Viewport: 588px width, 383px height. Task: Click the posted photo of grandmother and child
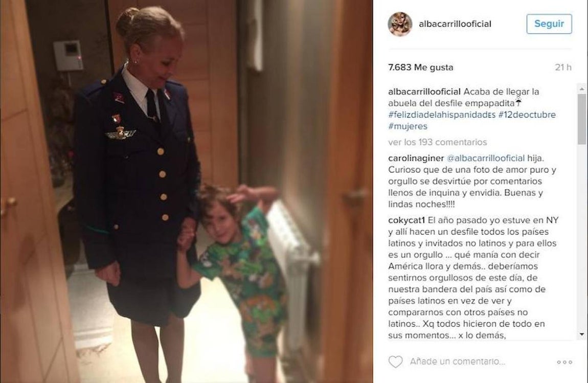187,191
